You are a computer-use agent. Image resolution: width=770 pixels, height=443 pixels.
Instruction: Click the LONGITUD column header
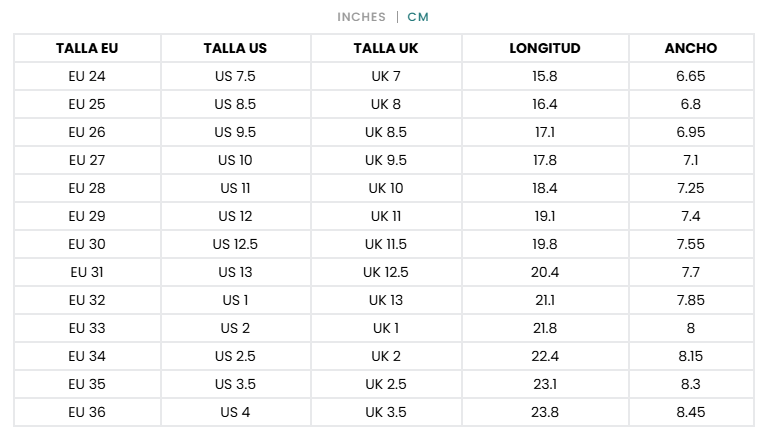coord(545,48)
